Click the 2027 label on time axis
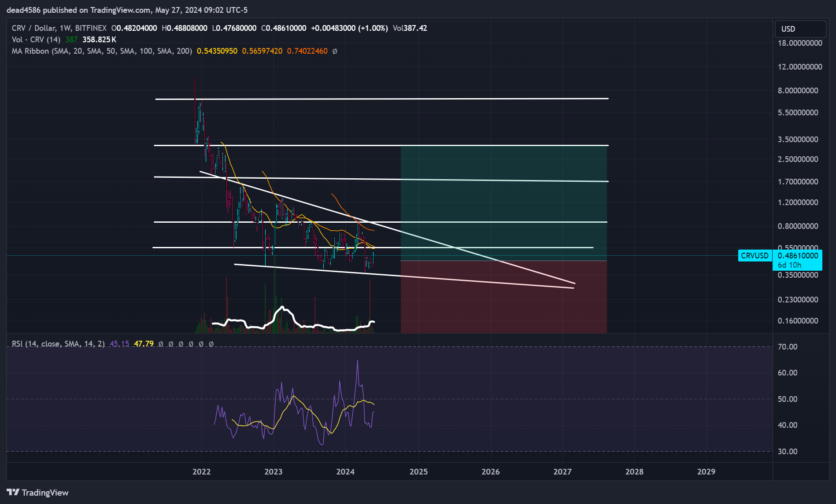This screenshot has height=504, width=836. pos(562,472)
